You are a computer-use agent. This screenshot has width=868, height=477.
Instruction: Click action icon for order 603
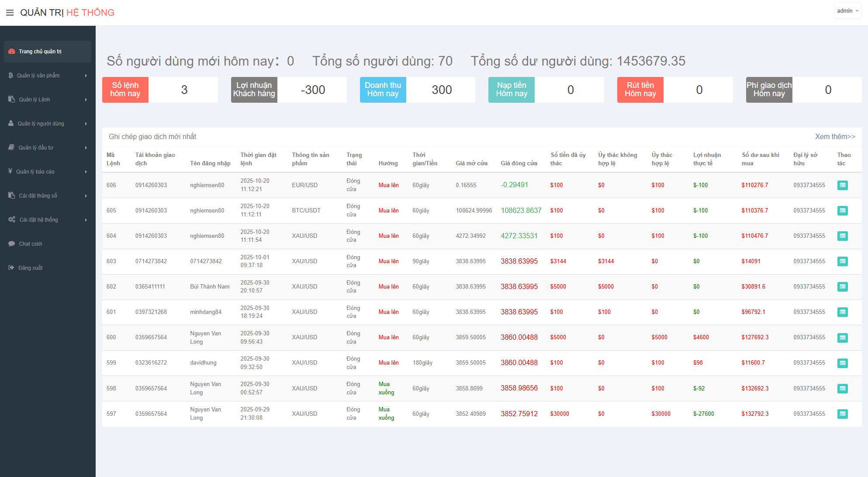pyautogui.click(x=842, y=261)
